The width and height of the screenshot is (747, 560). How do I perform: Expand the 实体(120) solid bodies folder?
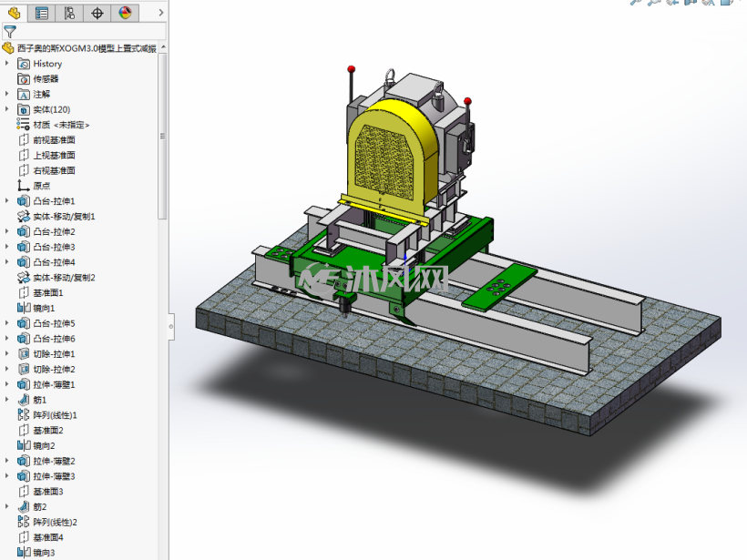pyautogui.click(x=6, y=109)
